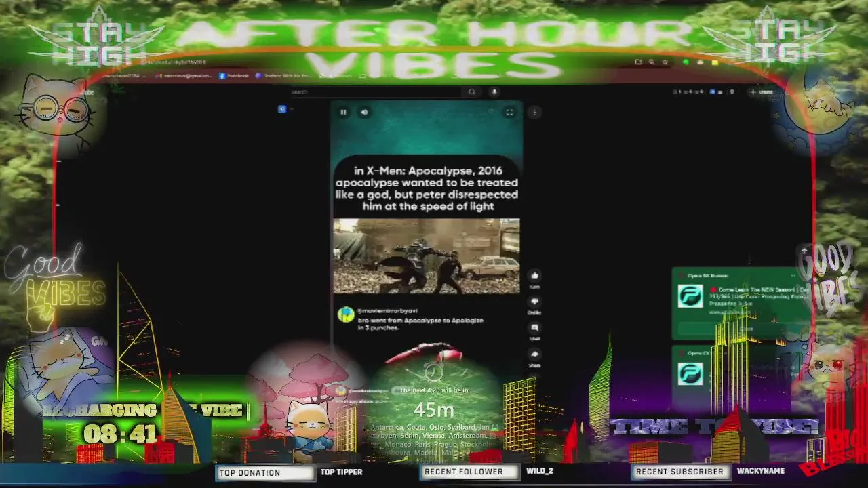Click the X-Men movie clip in the Short
The image size is (868, 488).
(x=426, y=256)
